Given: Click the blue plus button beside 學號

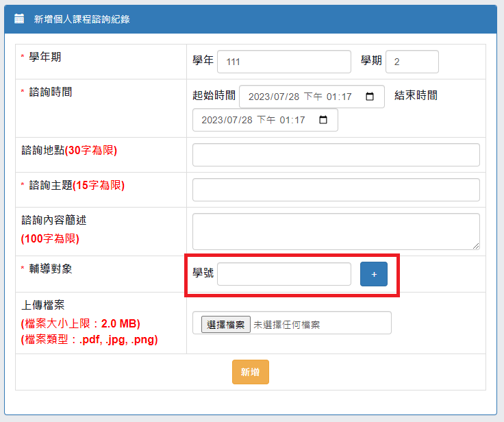Looking at the screenshot, I should tap(373, 274).
